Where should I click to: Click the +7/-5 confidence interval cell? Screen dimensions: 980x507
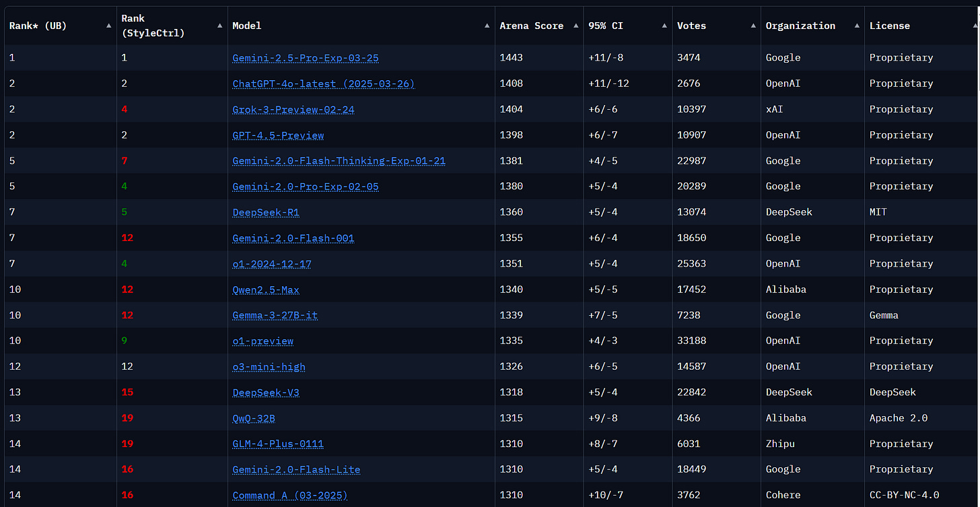[603, 315]
